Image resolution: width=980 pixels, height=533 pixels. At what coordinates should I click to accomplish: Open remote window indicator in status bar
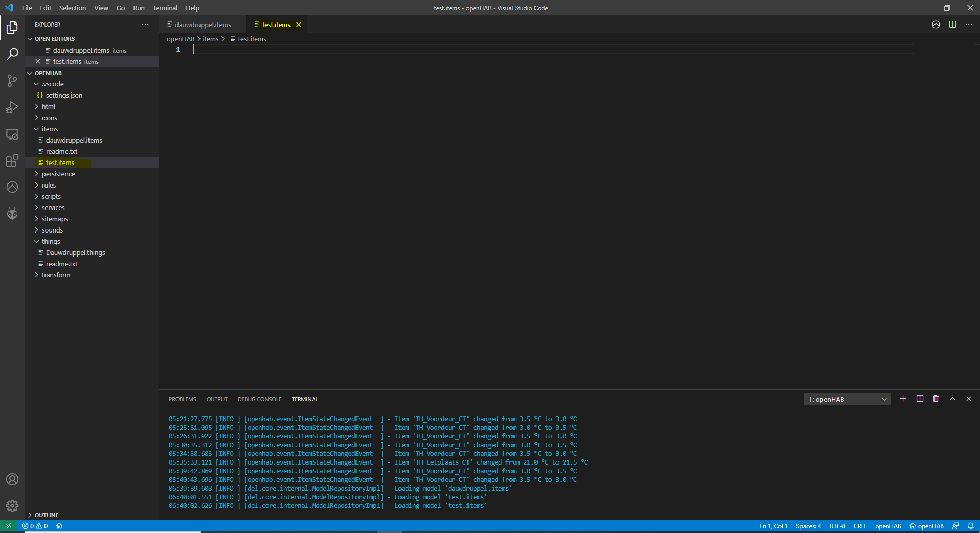[x=9, y=526]
